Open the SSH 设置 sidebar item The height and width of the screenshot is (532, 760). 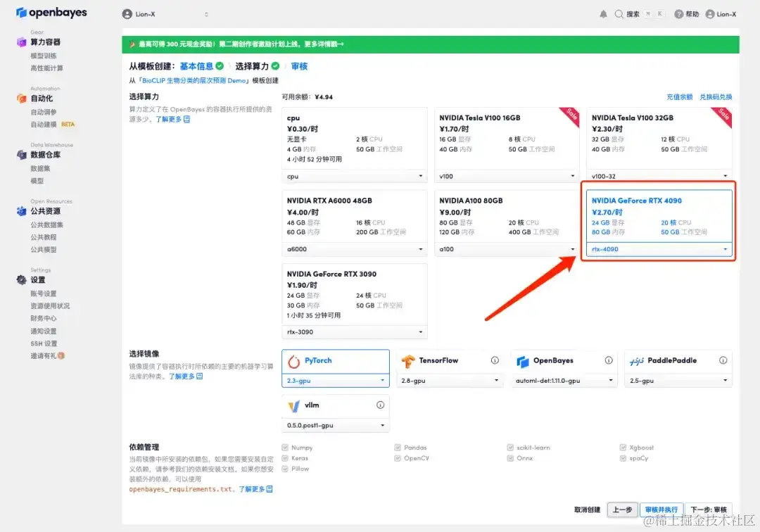44,343
